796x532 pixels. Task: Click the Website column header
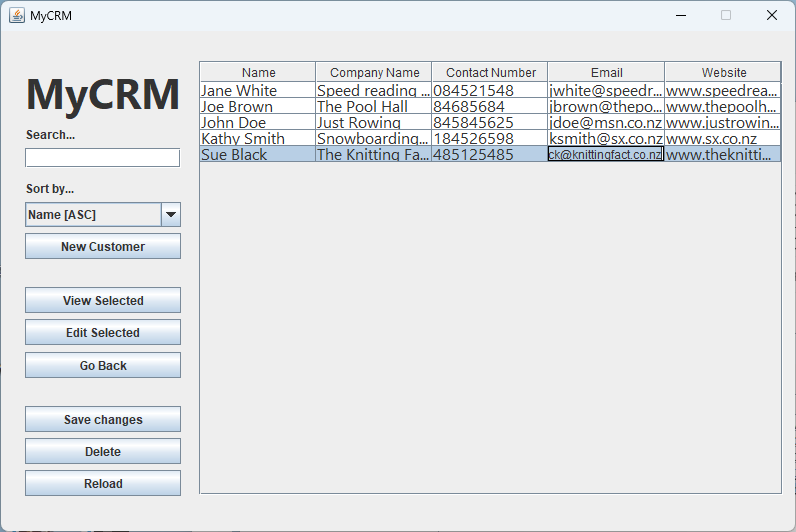pos(723,72)
